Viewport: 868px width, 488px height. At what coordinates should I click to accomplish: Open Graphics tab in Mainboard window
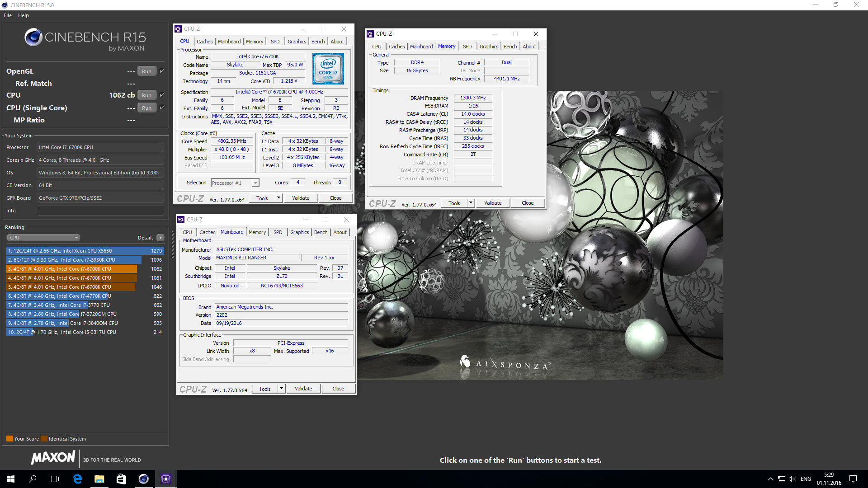[x=299, y=232]
